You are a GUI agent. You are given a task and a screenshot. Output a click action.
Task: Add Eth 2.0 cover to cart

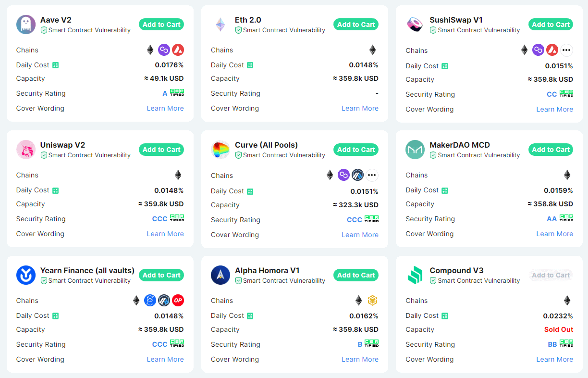(x=356, y=25)
